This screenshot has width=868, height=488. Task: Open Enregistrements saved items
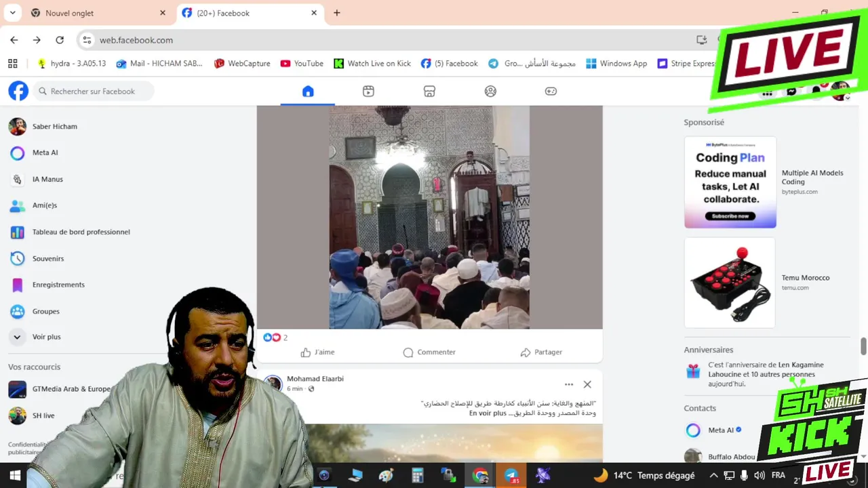point(58,285)
